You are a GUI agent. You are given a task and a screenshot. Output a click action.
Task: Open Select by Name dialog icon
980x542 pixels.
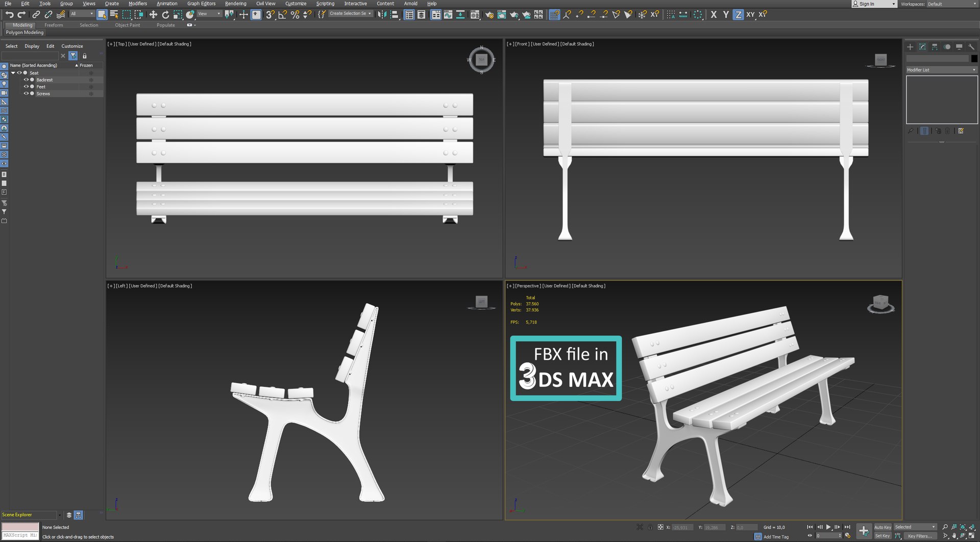[114, 15]
